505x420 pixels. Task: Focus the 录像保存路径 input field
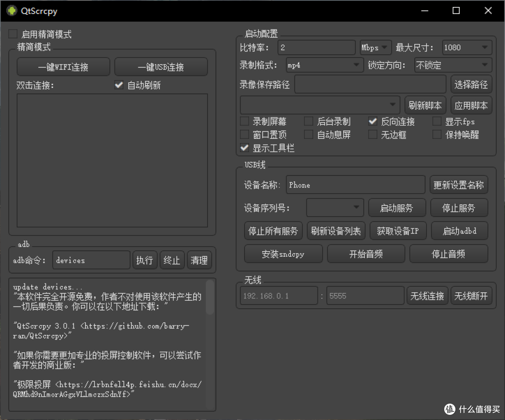tap(370, 84)
